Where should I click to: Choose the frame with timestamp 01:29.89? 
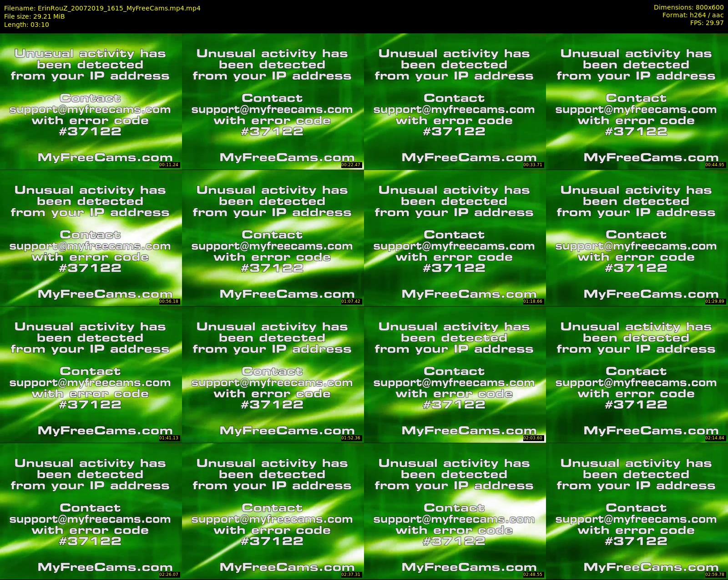[637, 238]
